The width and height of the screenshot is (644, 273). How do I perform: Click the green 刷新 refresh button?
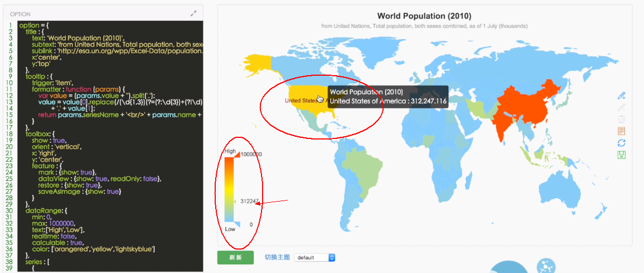pyautogui.click(x=235, y=257)
